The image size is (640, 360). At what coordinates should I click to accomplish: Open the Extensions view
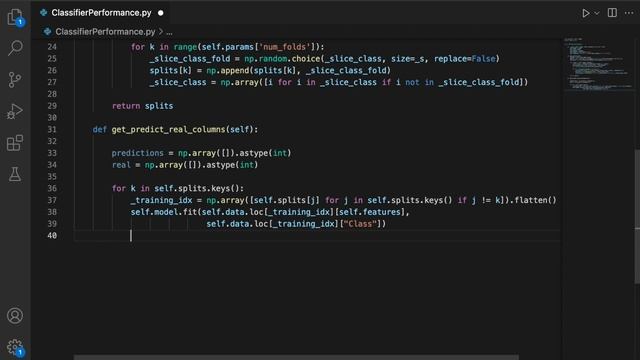15,143
